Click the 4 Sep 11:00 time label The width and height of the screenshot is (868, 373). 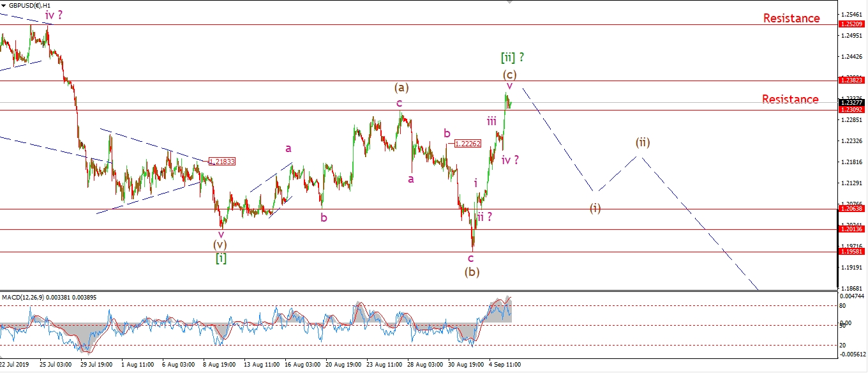tap(505, 365)
